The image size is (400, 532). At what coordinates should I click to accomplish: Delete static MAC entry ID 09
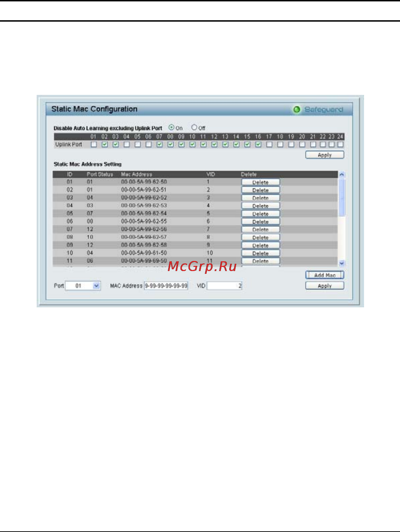pyautogui.click(x=260, y=245)
